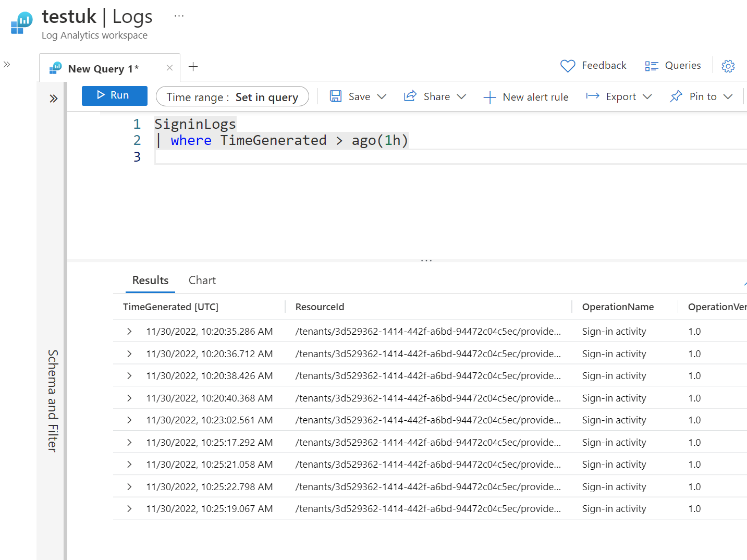Expand the Schema and Filter pane

[x=53, y=99]
